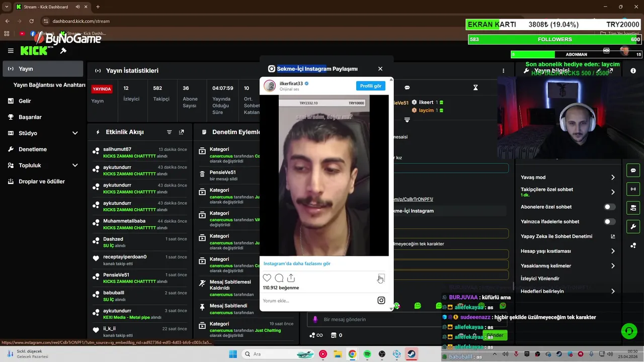This screenshot has width=644, height=362.
Task: Select Yayın in the sidebar
Action: click(43, 69)
